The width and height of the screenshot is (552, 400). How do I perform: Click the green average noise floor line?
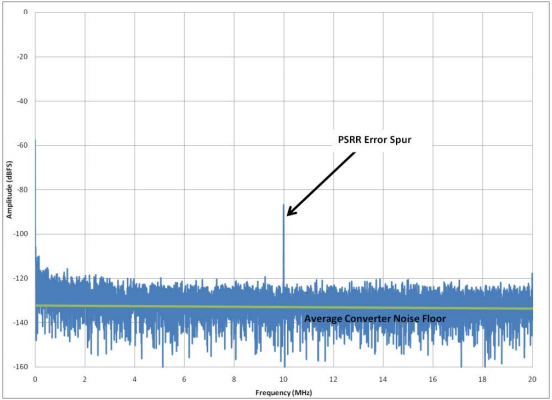pyautogui.click(x=284, y=307)
